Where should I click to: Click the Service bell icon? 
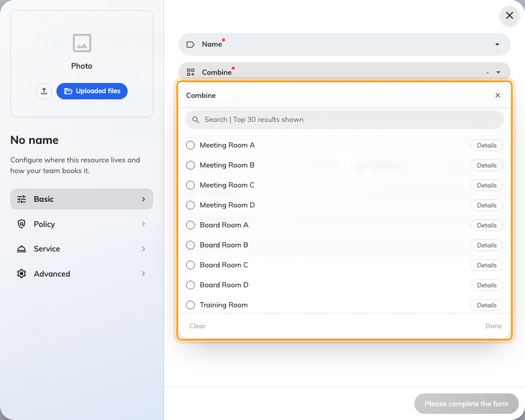tap(22, 249)
